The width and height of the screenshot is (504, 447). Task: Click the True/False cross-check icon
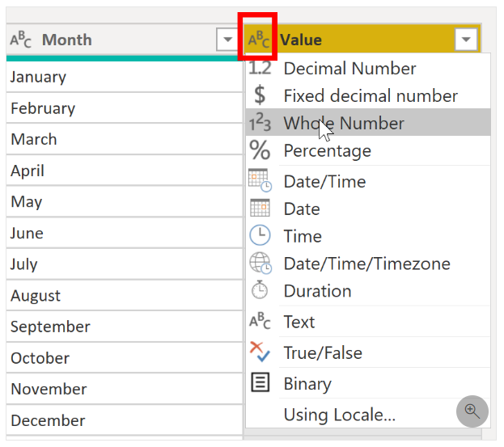260,352
